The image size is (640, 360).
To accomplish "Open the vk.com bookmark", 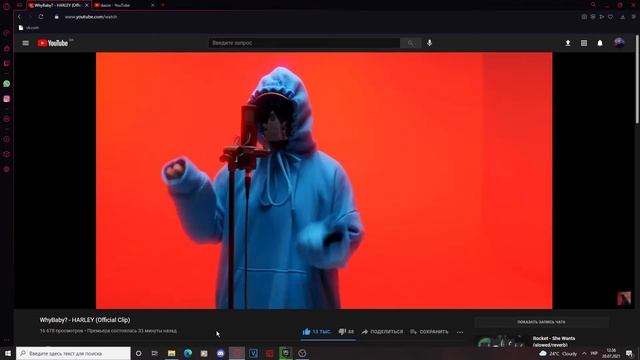I will (29, 28).
